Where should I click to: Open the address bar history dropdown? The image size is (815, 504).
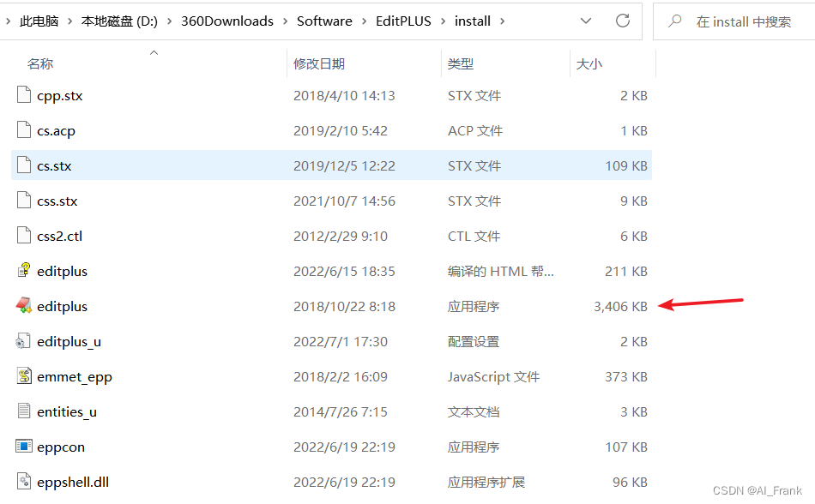pyautogui.click(x=586, y=21)
